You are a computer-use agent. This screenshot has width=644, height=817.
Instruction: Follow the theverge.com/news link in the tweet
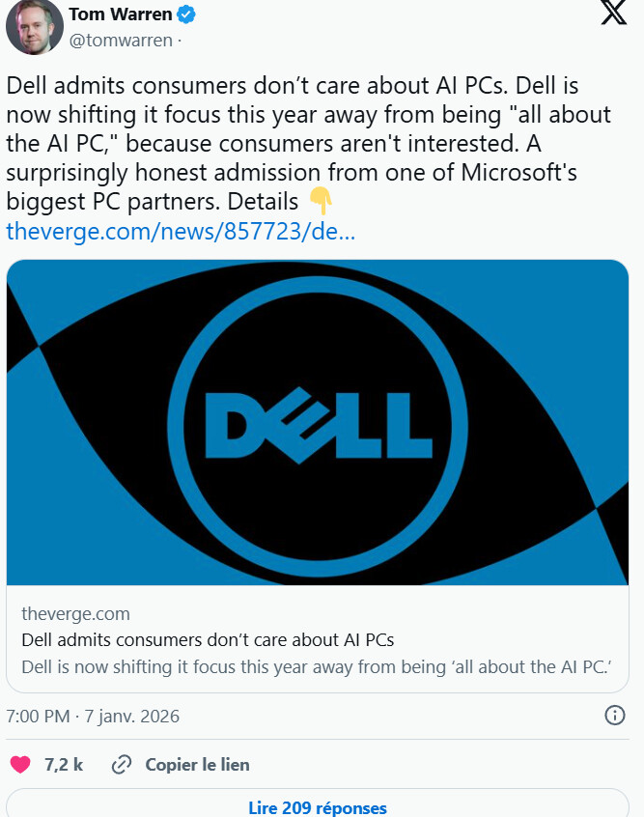click(x=181, y=232)
